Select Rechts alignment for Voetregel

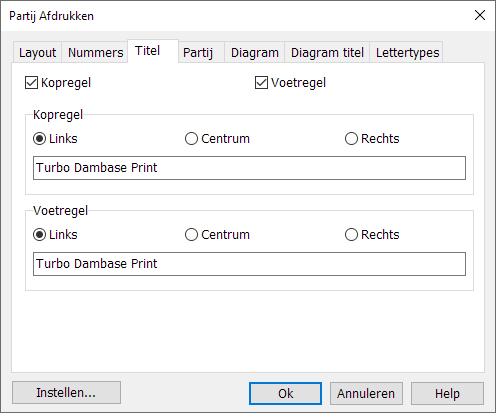click(x=351, y=235)
